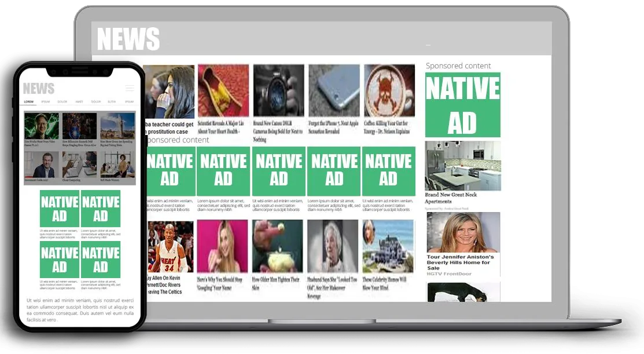Click the 'Husband Says She Looked Too Old' headline
644x354 pixels.
coord(332,287)
